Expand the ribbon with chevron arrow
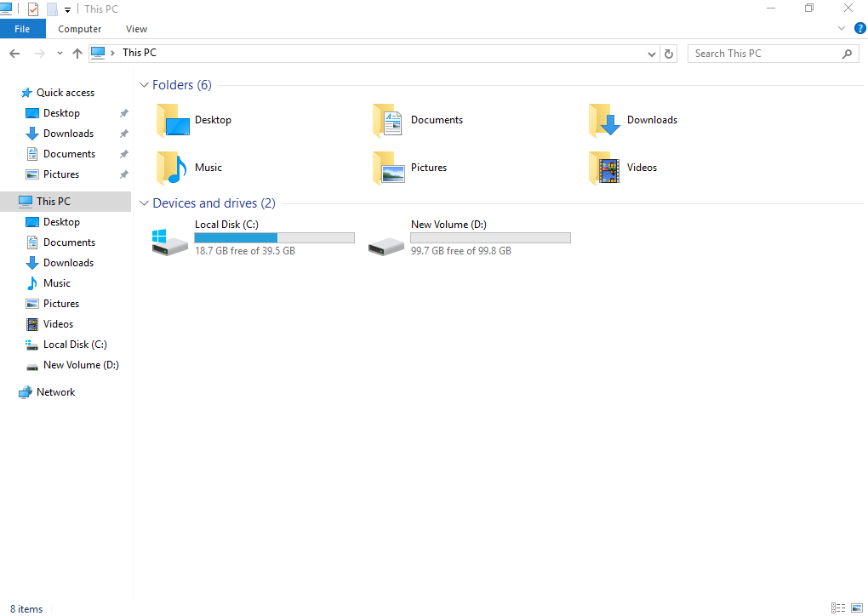868x616 pixels. (x=842, y=28)
